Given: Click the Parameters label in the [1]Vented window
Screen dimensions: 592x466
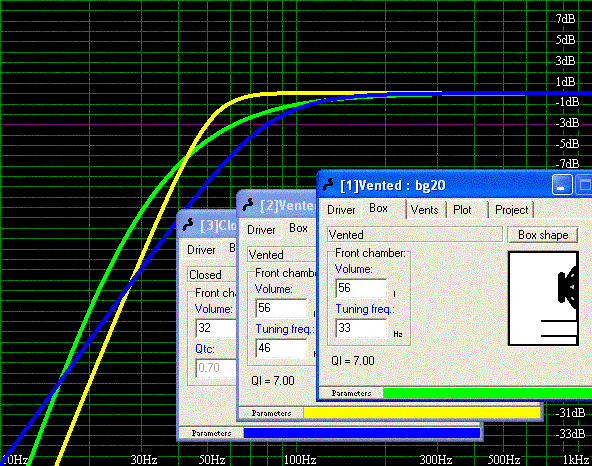Looking at the screenshot, I should click(351, 393).
